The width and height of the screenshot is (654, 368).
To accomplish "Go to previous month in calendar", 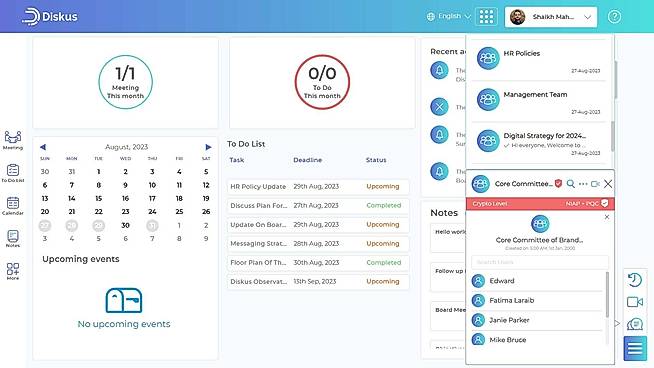I will click(x=43, y=147).
